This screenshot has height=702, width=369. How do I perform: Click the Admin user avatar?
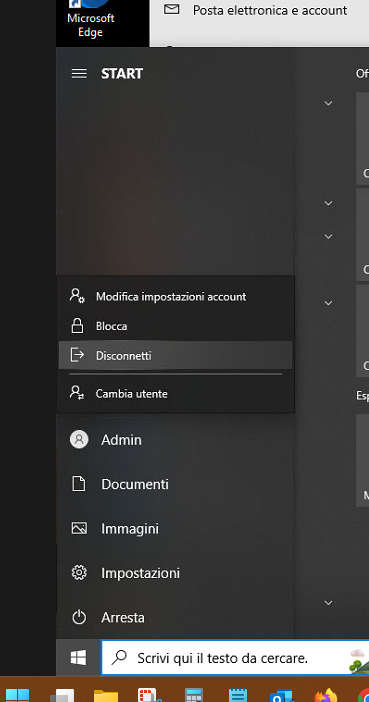coord(79,440)
